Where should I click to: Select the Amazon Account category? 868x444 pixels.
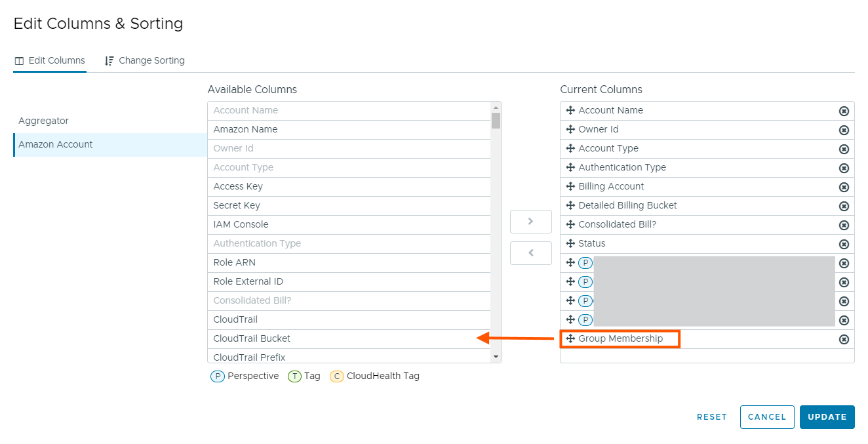pyautogui.click(x=56, y=144)
